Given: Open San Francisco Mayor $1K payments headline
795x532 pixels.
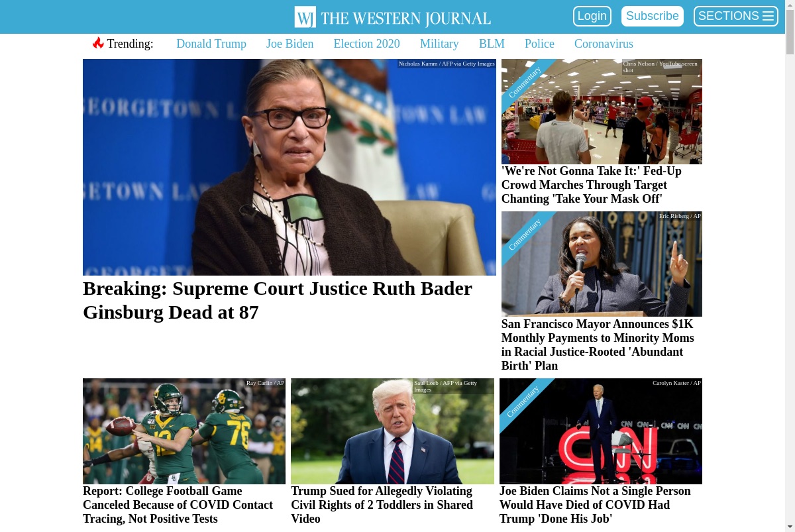Looking at the screenshot, I should (x=598, y=345).
